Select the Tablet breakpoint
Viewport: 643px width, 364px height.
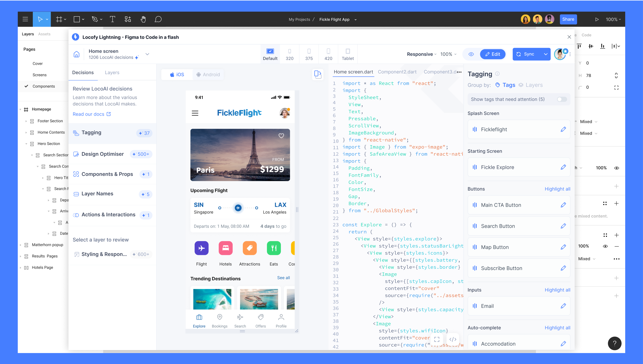pos(348,54)
